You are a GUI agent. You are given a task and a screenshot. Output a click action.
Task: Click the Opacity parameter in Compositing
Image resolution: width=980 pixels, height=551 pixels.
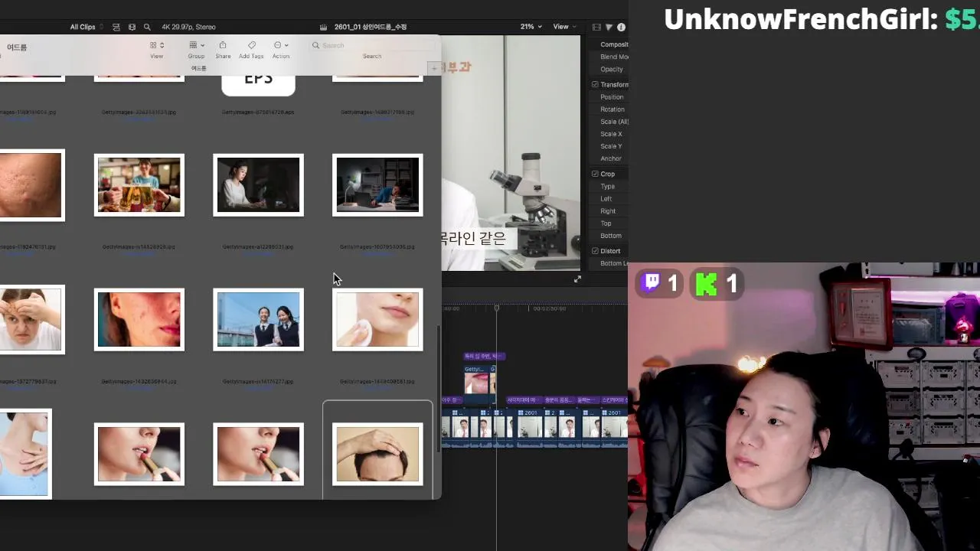point(612,70)
